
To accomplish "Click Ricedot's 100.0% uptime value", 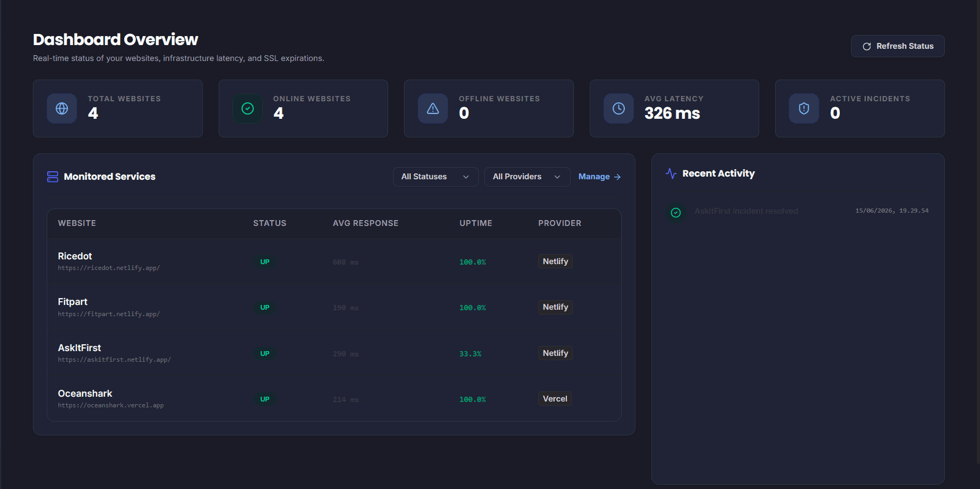I will click(472, 262).
